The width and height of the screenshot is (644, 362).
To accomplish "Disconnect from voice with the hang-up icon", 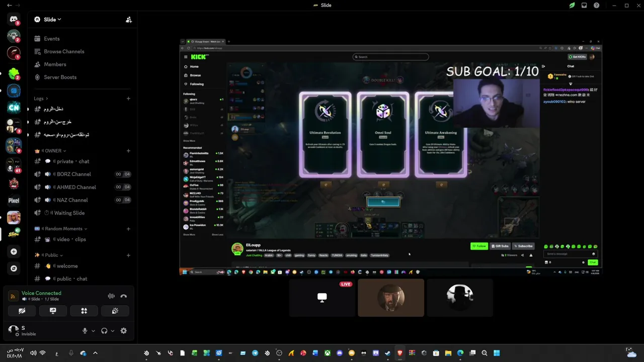I will point(124,296).
